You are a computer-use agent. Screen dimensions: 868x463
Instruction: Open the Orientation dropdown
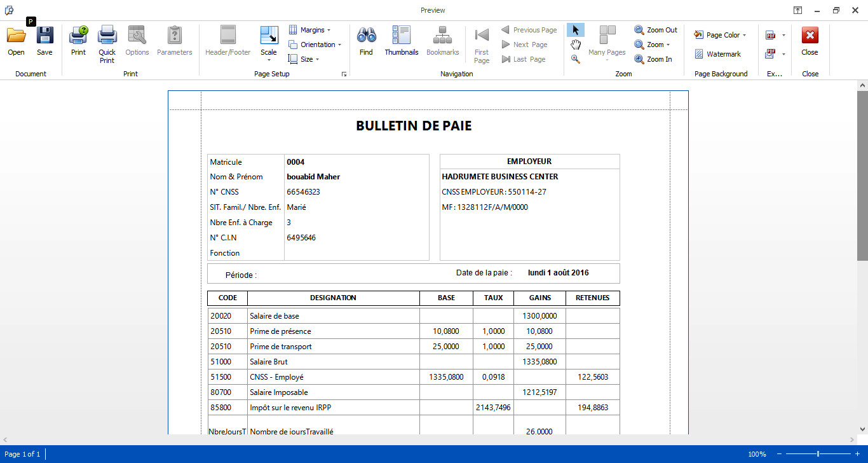[315, 45]
